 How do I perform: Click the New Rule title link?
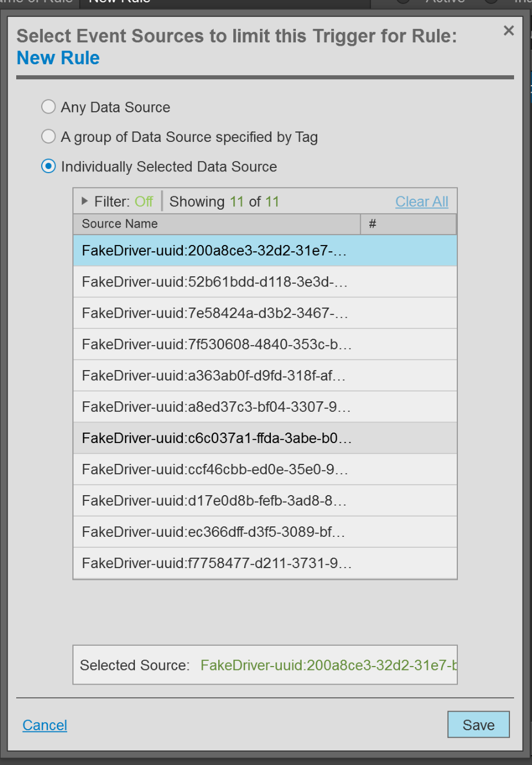coord(58,58)
